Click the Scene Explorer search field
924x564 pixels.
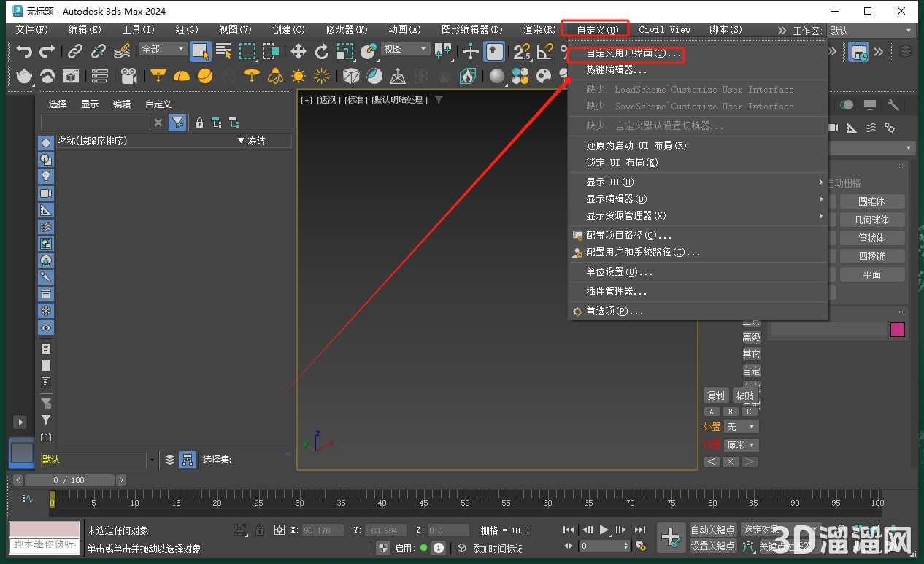[96, 123]
